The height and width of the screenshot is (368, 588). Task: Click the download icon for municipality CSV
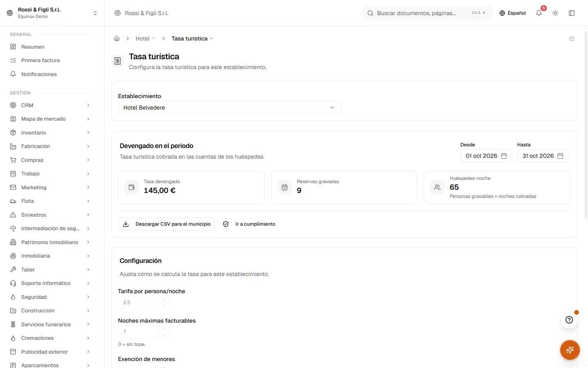point(126,224)
